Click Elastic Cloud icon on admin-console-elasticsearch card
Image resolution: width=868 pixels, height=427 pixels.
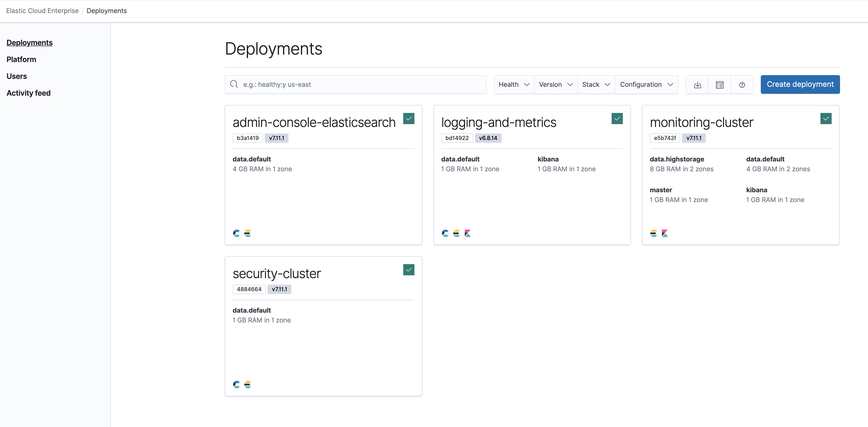(237, 233)
